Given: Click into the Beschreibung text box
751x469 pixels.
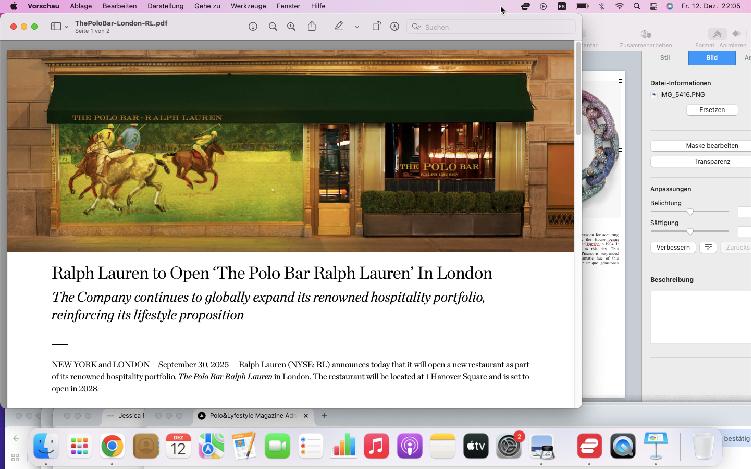Looking at the screenshot, I should point(701,317).
